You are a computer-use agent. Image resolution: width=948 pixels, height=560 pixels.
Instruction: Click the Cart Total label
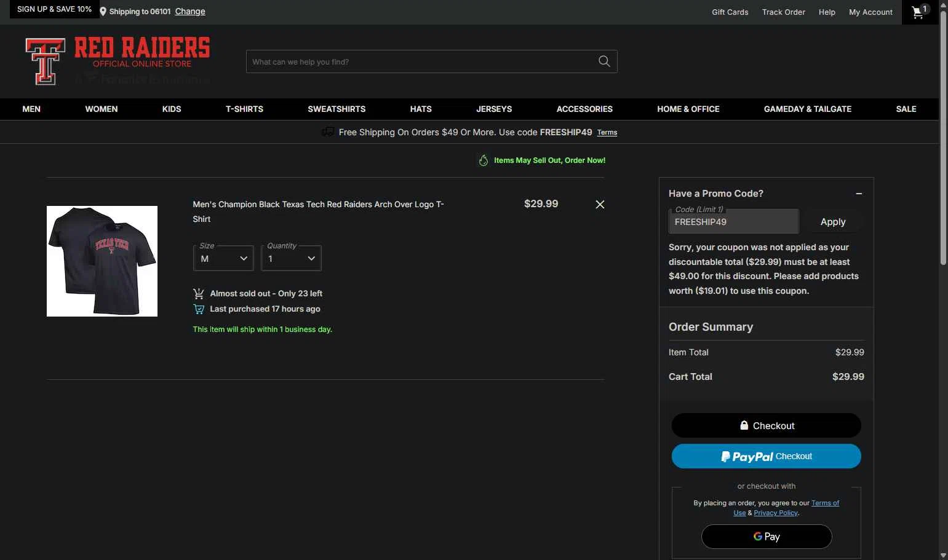[690, 377]
